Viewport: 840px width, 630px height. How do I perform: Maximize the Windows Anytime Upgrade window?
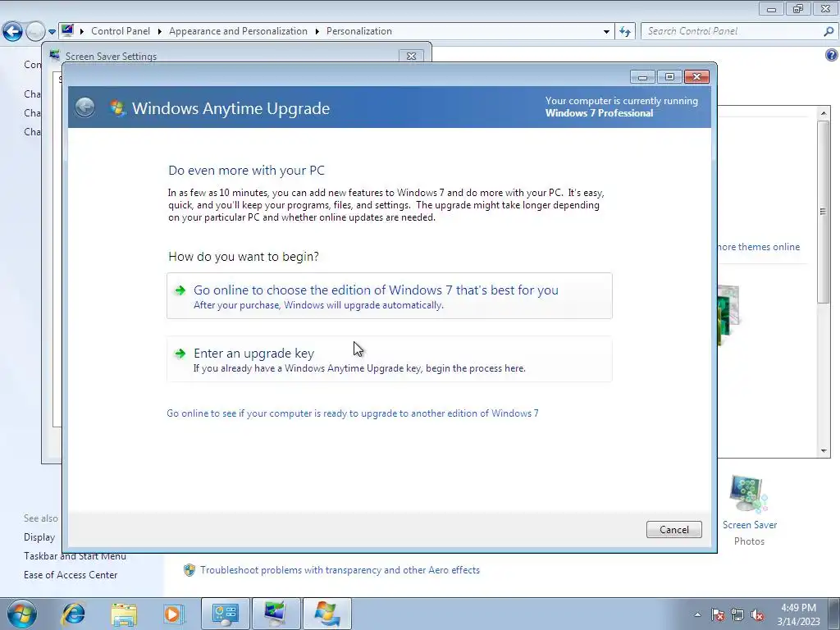point(669,76)
